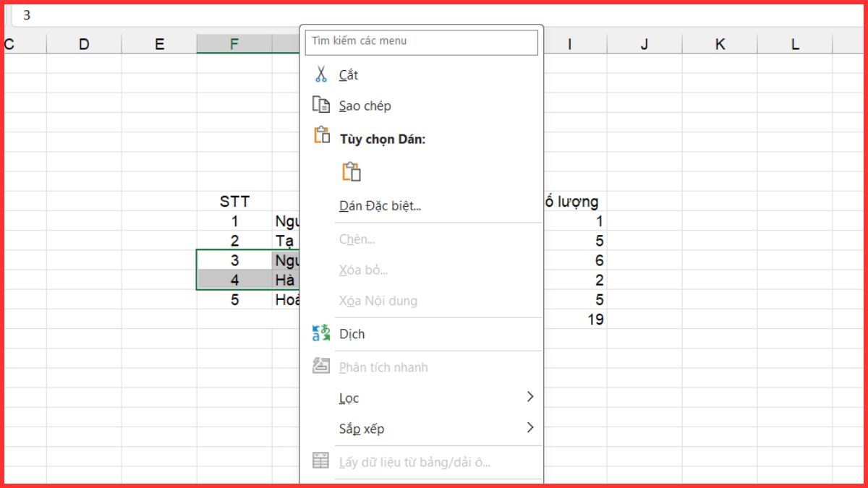Click the STT header cell
Image resolution: width=868 pixels, height=488 pixels.
[x=234, y=202]
